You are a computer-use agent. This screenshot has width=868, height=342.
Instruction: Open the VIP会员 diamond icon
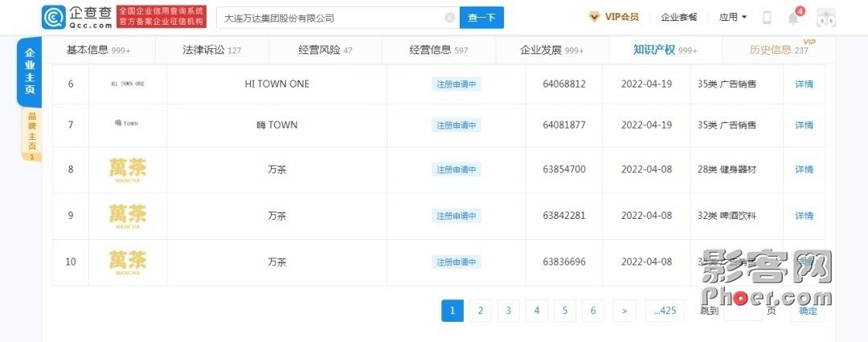point(594,17)
